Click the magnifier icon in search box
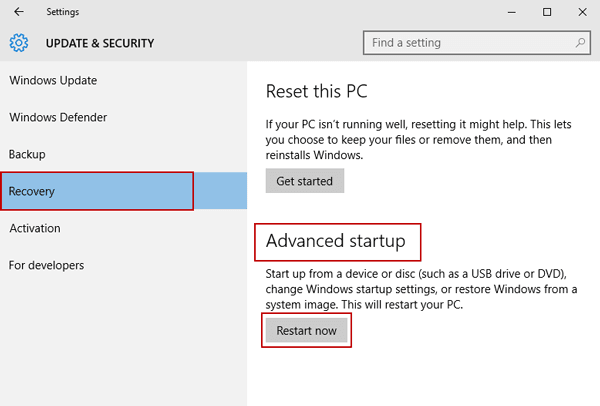The width and height of the screenshot is (600, 406). point(580,43)
